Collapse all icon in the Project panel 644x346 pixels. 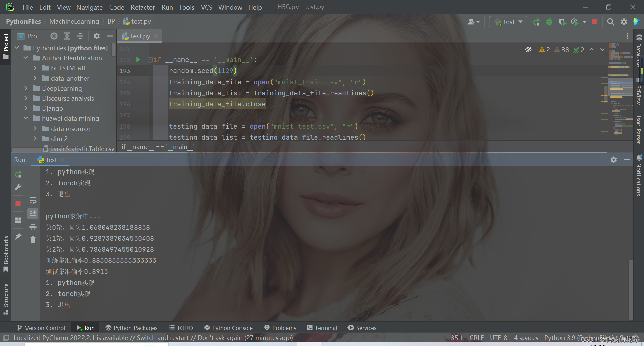pos(80,36)
